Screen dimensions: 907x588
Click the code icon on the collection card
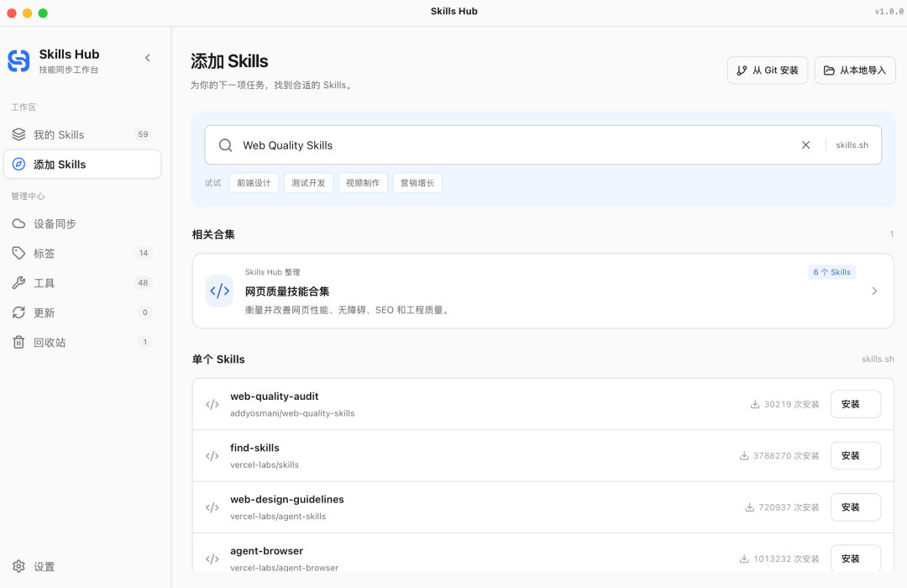(x=219, y=291)
